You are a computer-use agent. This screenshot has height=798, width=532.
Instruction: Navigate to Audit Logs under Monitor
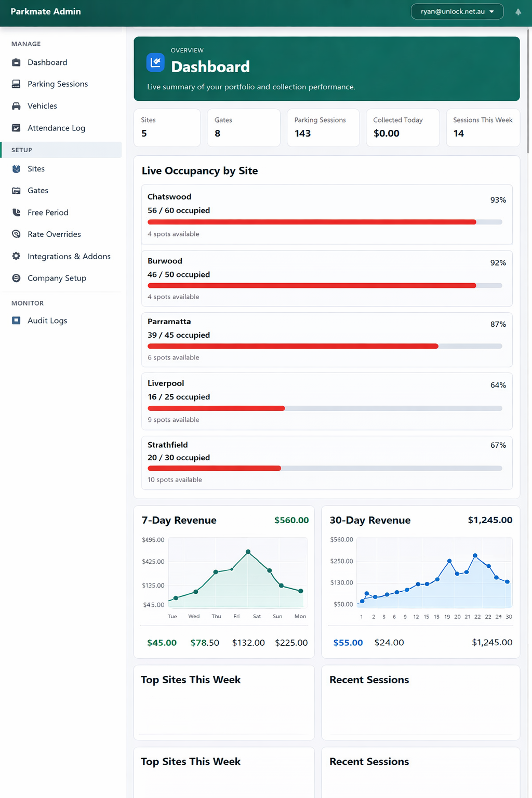[47, 321]
